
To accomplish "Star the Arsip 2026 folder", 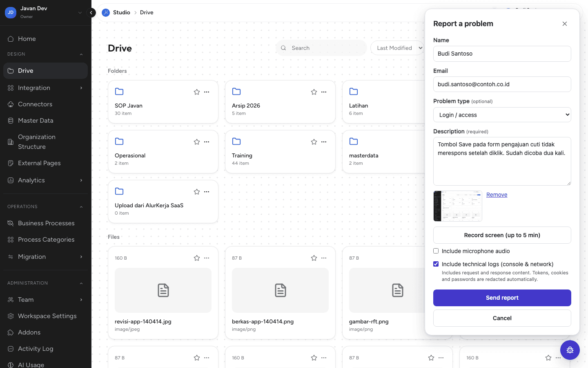I will point(314,92).
